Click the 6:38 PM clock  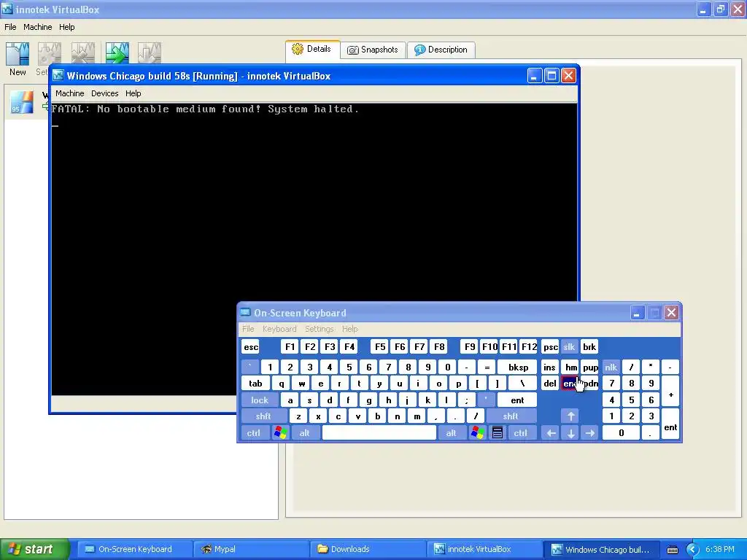(x=720, y=549)
